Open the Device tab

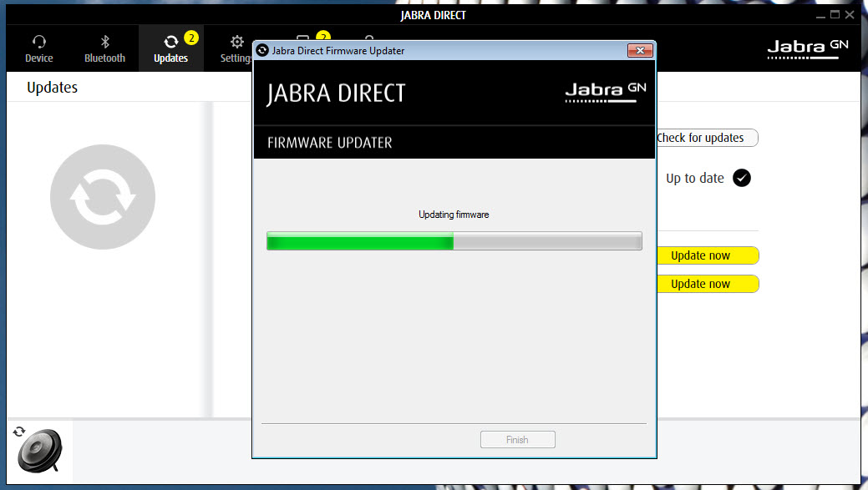click(38, 48)
